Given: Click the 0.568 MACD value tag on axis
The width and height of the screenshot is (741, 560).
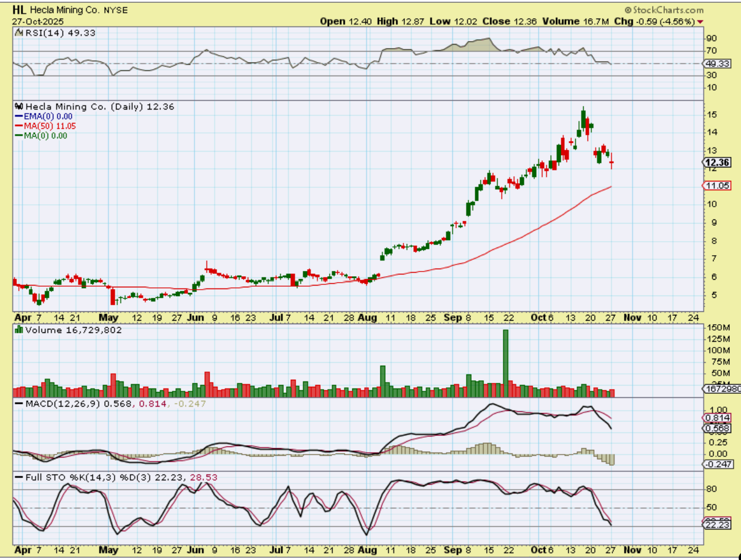Looking at the screenshot, I should click(718, 428).
